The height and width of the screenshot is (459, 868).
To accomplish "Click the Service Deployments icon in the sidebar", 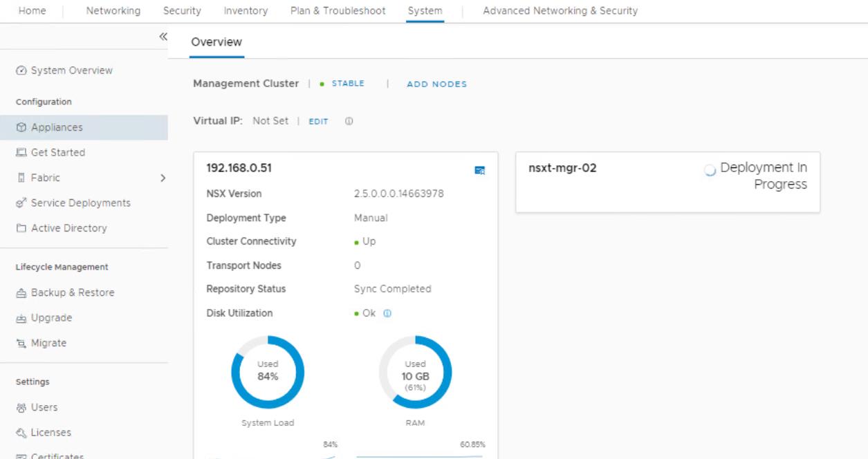I will (x=21, y=203).
